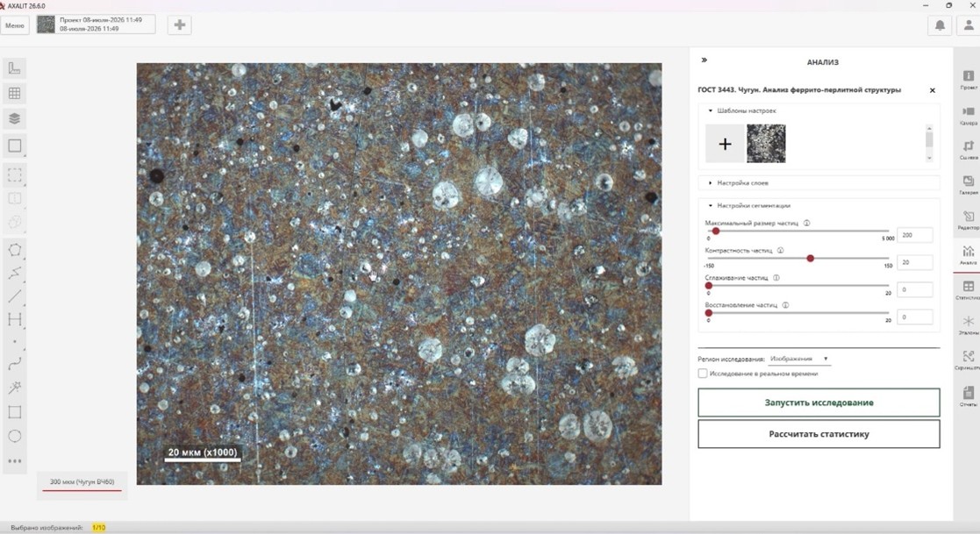Viewport: 980px width, 534px height.
Task: Add new project with plus button
Action: click(179, 25)
